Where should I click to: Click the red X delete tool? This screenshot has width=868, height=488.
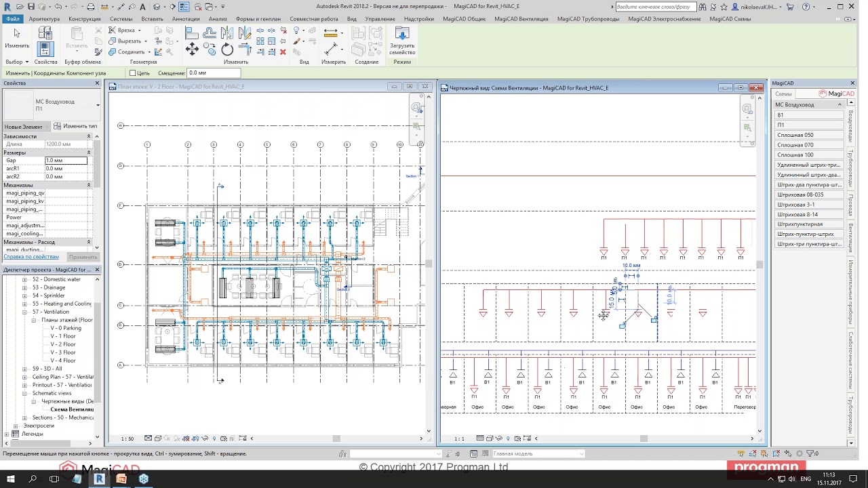click(x=283, y=52)
